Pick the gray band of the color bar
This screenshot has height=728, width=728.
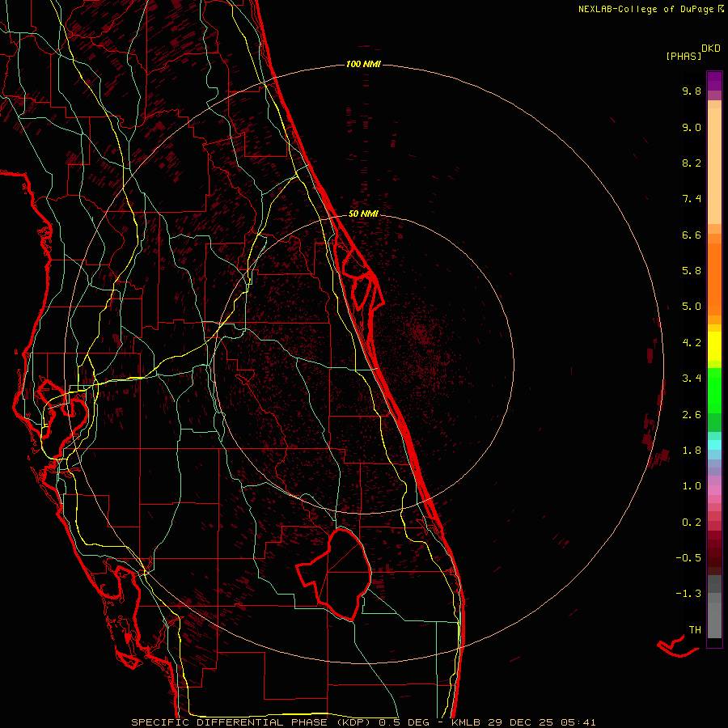coord(714,606)
